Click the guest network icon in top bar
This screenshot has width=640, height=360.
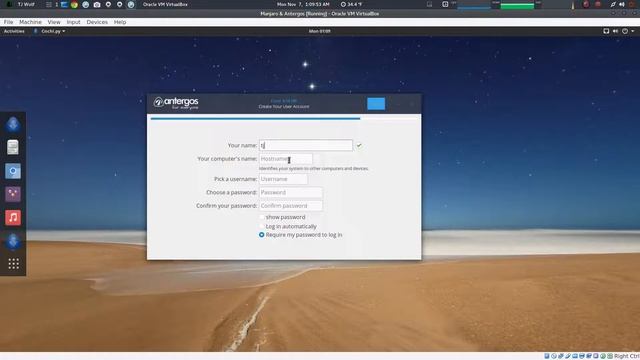pos(606,31)
